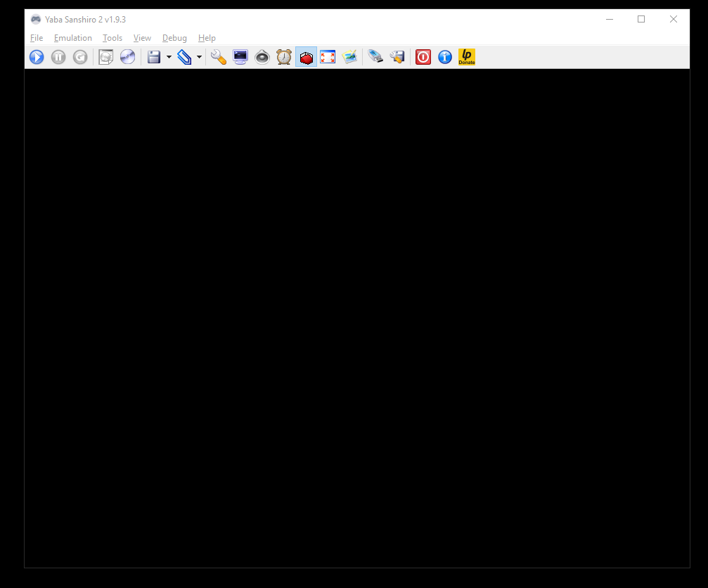The width and height of the screenshot is (708, 588).
Task: Click the alarm clock frame-skip icon
Action: tap(284, 57)
